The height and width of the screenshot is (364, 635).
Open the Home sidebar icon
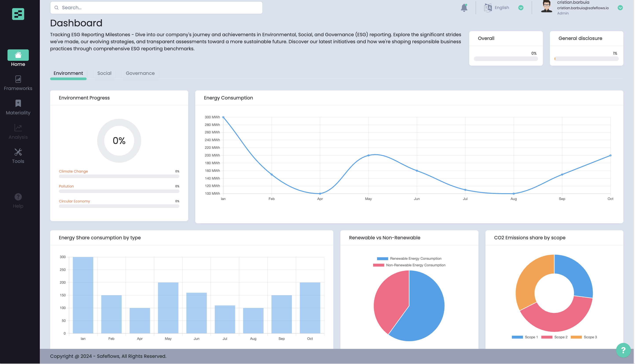[18, 55]
